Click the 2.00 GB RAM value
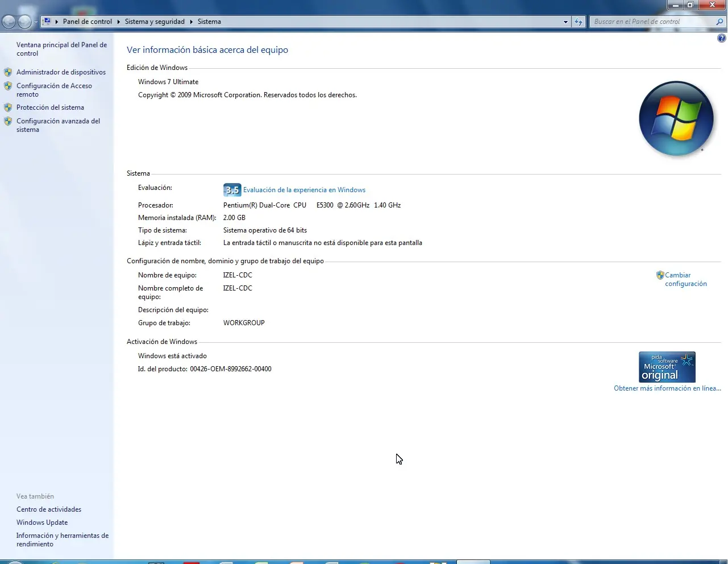This screenshot has height=564, width=728. coord(234,218)
